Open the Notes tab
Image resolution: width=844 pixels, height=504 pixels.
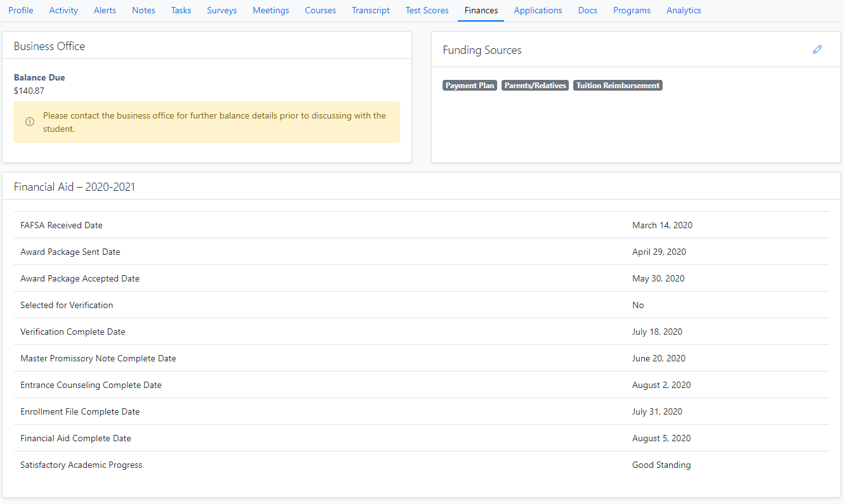pyautogui.click(x=144, y=10)
